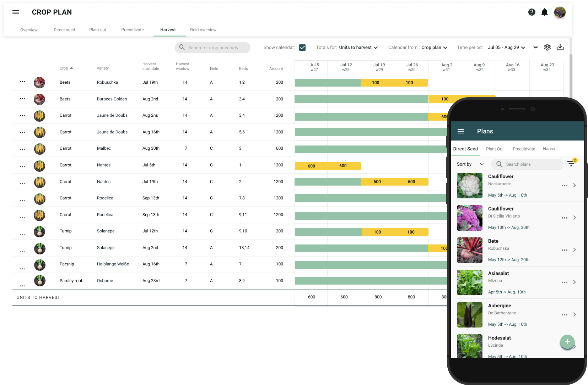Viewport: 588px width, 385px height.
Task: Open row options for Parsley root Osborne
Action: (x=22, y=286)
